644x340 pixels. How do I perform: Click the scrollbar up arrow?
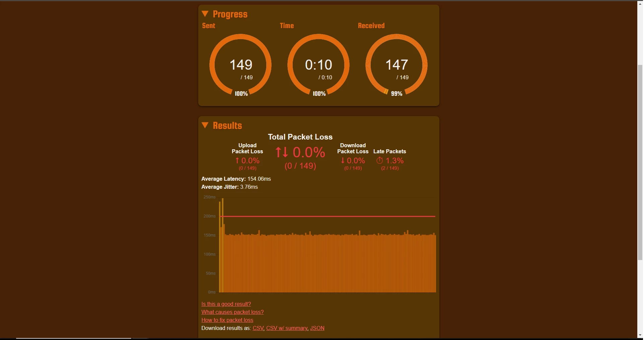click(640, 3)
